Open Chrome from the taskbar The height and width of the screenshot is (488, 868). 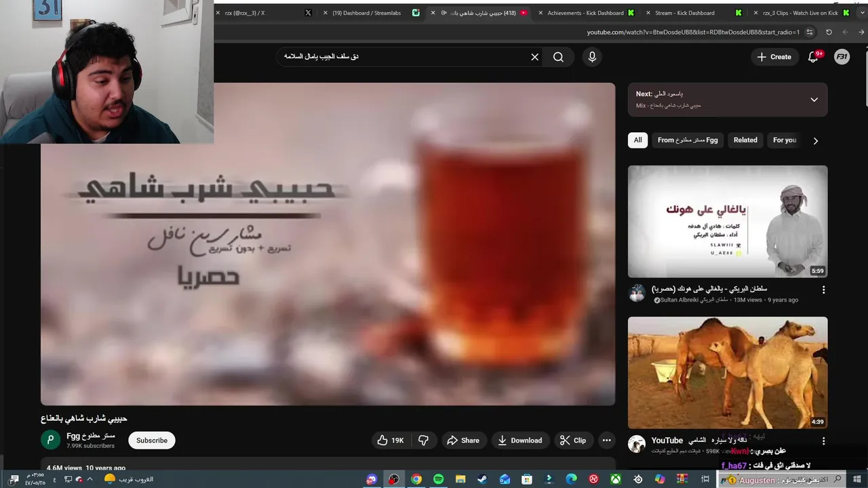[416, 479]
